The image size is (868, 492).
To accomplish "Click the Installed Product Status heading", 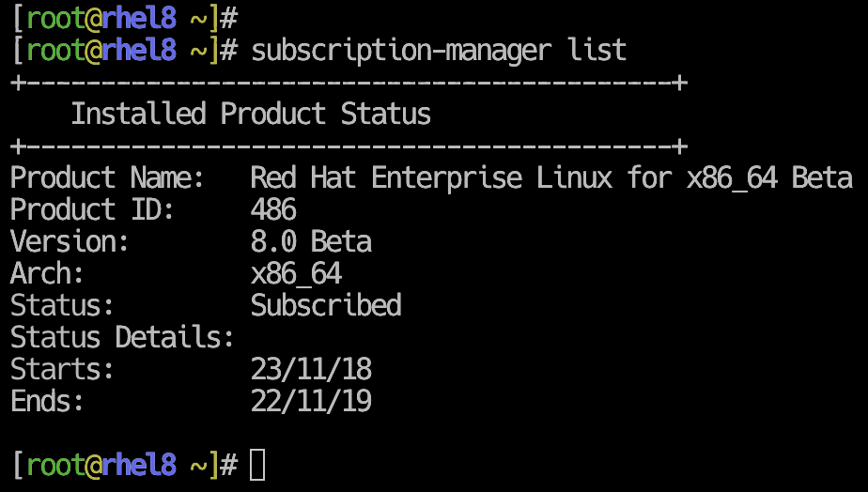I will click(251, 114).
